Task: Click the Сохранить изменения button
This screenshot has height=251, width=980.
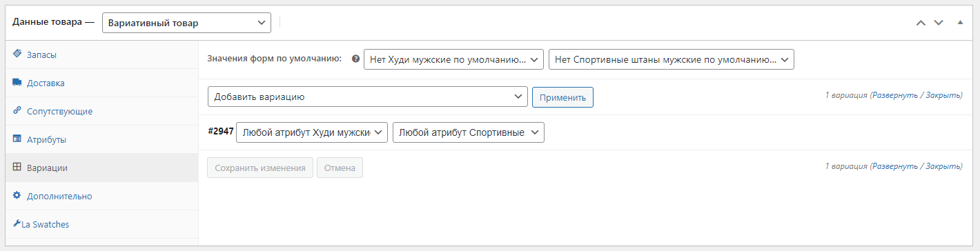Action: [x=260, y=168]
